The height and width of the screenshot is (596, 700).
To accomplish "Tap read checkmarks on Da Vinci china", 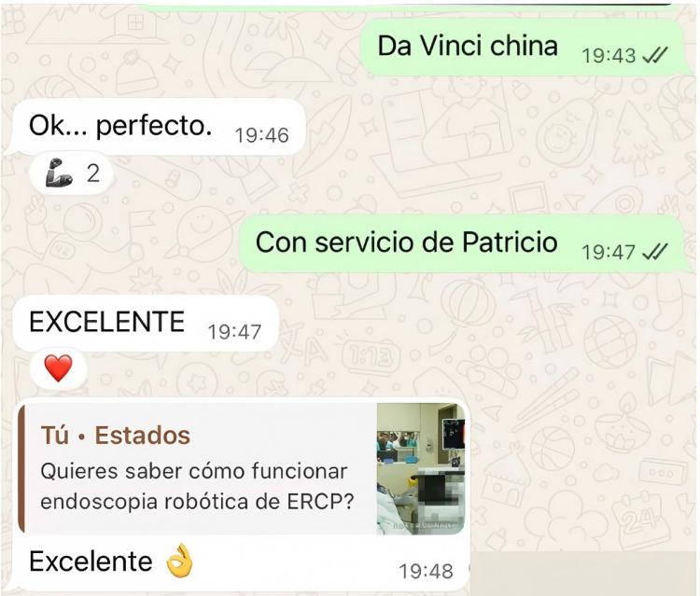I will (x=654, y=55).
